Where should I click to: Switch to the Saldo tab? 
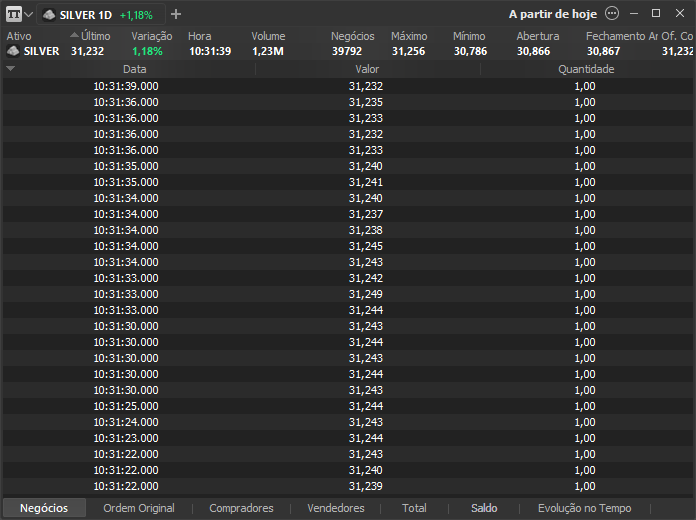pyautogui.click(x=484, y=508)
